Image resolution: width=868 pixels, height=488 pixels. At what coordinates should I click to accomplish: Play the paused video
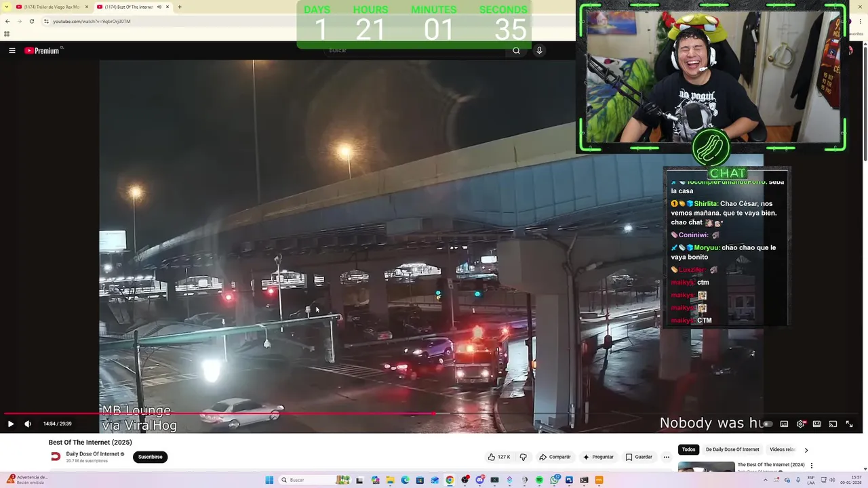tap(10, 424)
